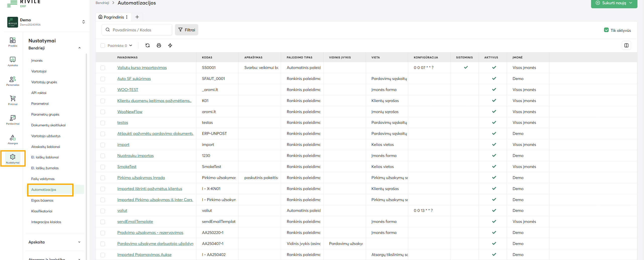Tick the select-all checkbox beside Pasirinkta

[x=103, y=46]
